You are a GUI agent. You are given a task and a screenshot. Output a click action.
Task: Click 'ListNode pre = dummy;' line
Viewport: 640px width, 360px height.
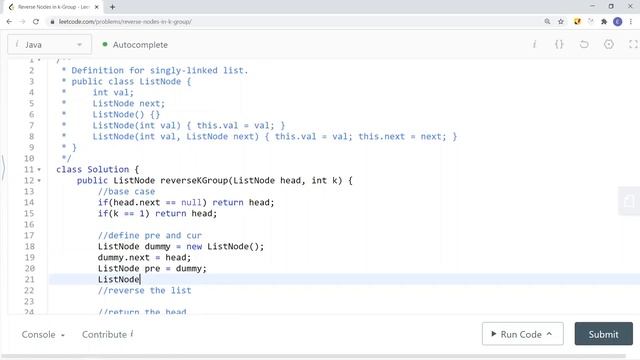pyautogui.click(x=152, y=269)
